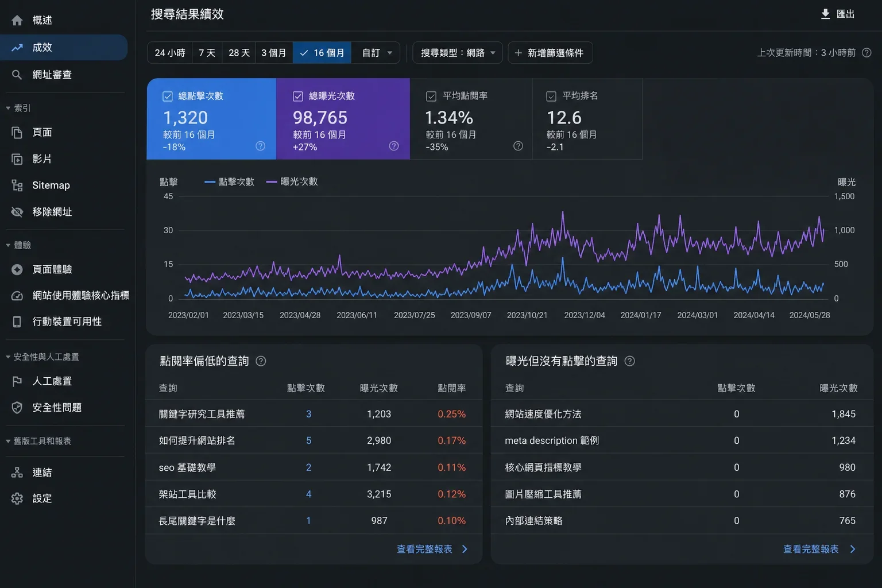Click the 網址審查 magnifier icon

tap(17, 75)
